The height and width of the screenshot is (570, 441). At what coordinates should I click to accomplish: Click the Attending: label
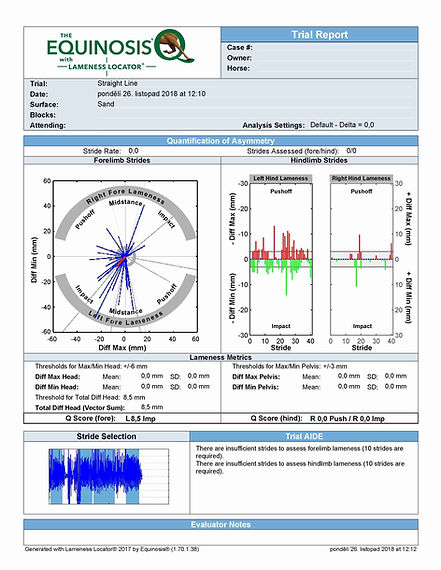tap(48, 125)
